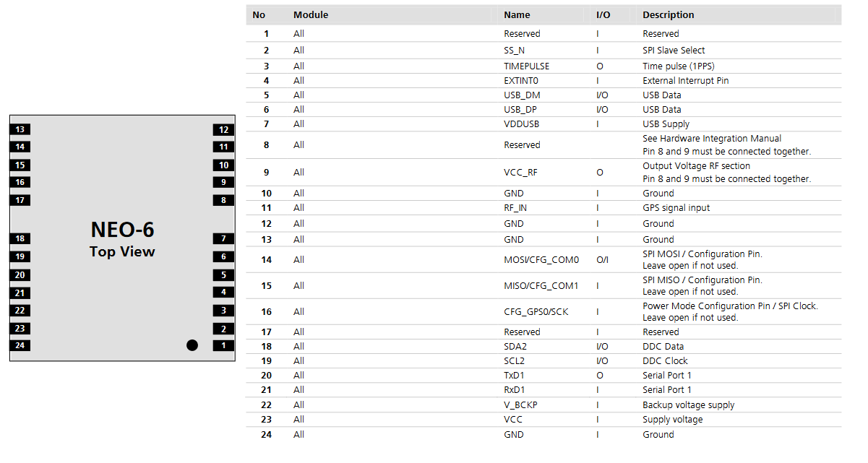Click pin 8 pad on chip diagram
868x463 pixels.
point(223,200)
